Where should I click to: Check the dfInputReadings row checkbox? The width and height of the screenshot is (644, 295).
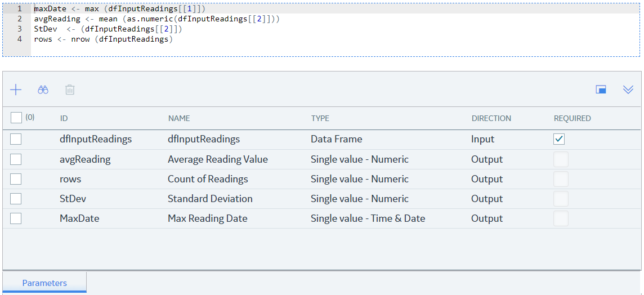16,139
